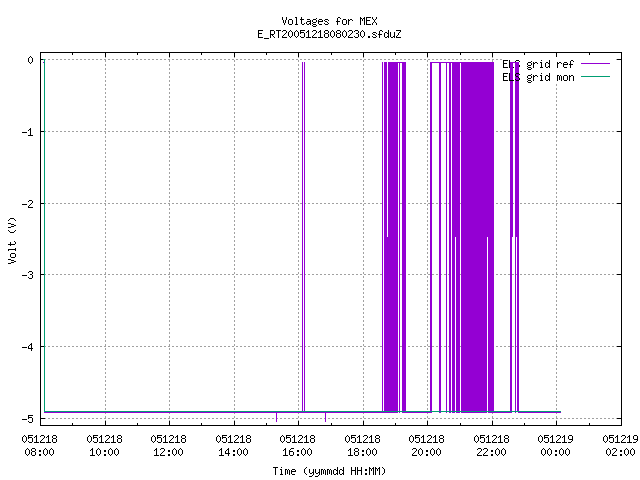Click the 'Volt (V)' y-axis label
This screenshot has width=640, height=480.
[12, 240]
